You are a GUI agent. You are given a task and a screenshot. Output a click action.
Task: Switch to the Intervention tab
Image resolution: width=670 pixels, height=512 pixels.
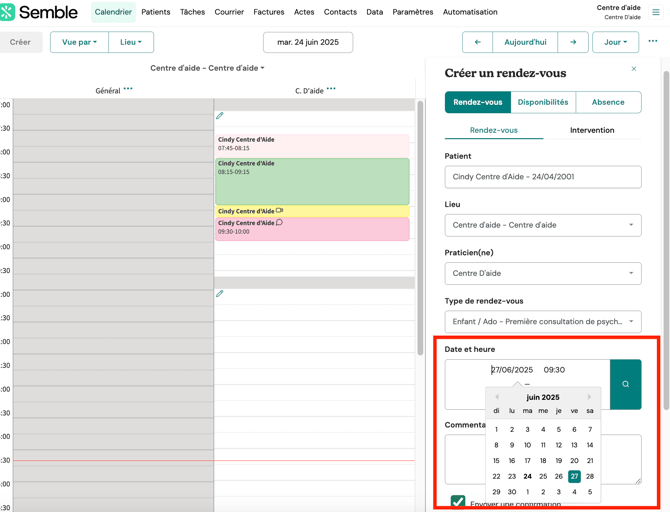[592, 130]
